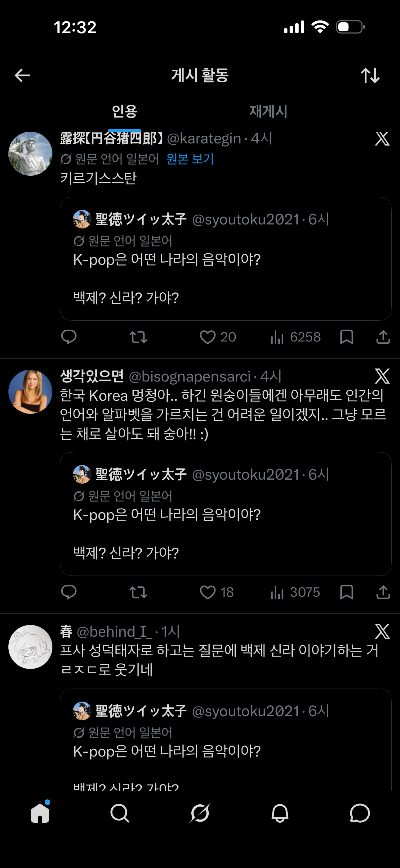View analytics showing 6258 views

295,337
